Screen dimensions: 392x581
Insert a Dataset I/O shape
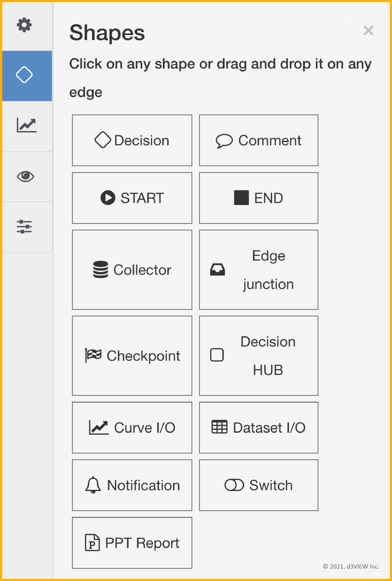coord(259,427)
